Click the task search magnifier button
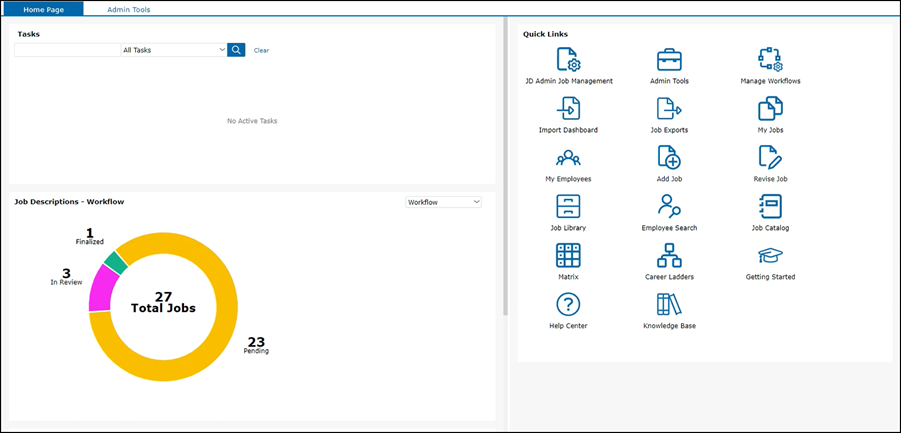 point(236,49)
